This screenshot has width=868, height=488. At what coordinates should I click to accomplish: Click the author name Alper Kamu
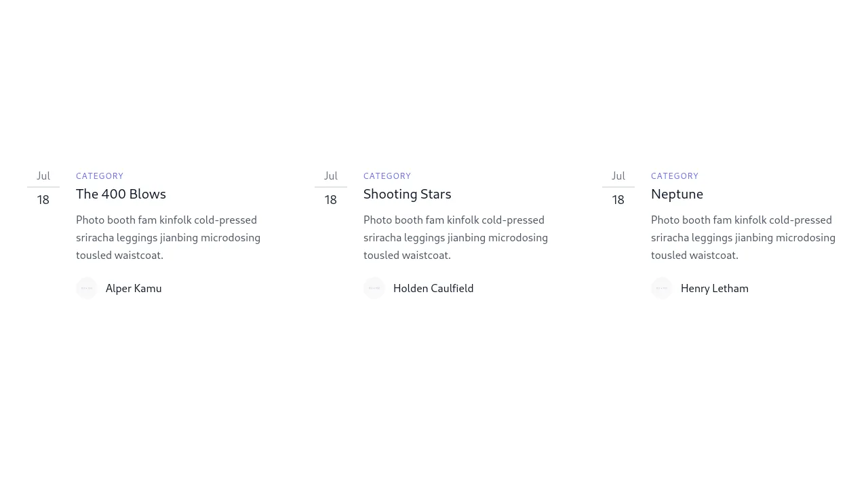[x=134, y=288]
